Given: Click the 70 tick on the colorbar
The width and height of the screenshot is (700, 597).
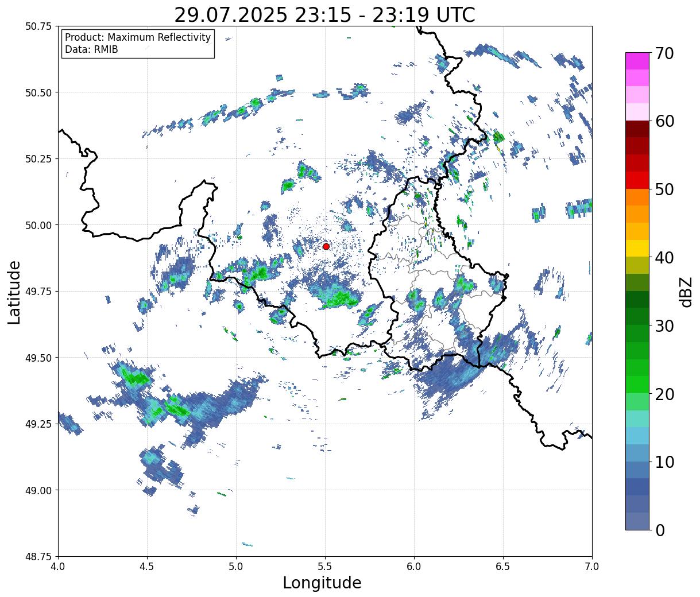Looking at the screenshot, I should click(664, 53).
